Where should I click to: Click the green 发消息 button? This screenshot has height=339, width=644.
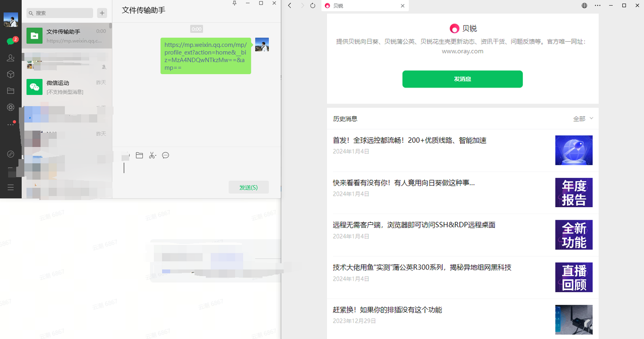coord(462,79)
